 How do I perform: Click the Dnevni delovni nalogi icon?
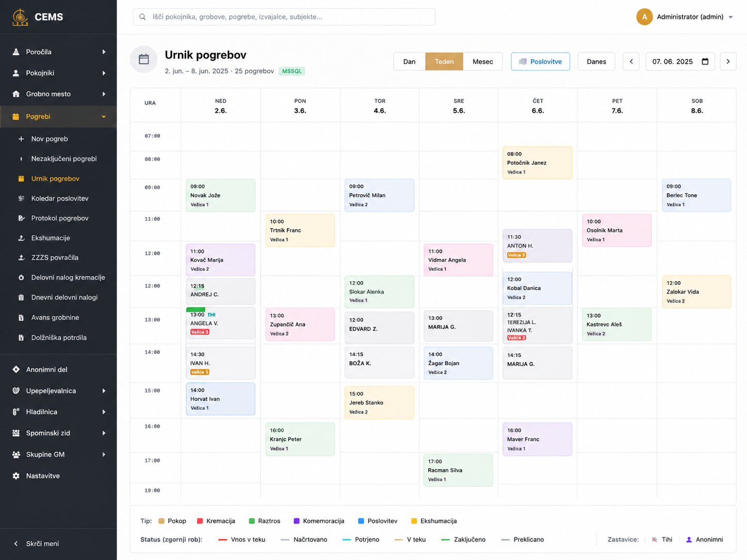click(x=21, y=298)
